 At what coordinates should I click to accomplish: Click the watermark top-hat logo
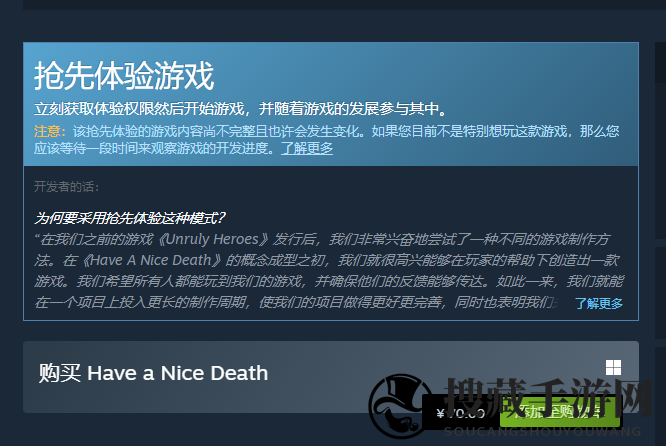(x=397, y=406)
